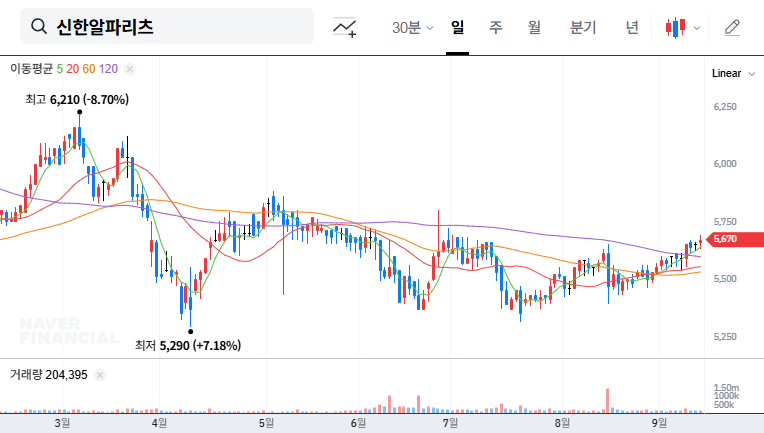
Task: Open the 30분 interval dropdown
Action: [x=412, y=27]
